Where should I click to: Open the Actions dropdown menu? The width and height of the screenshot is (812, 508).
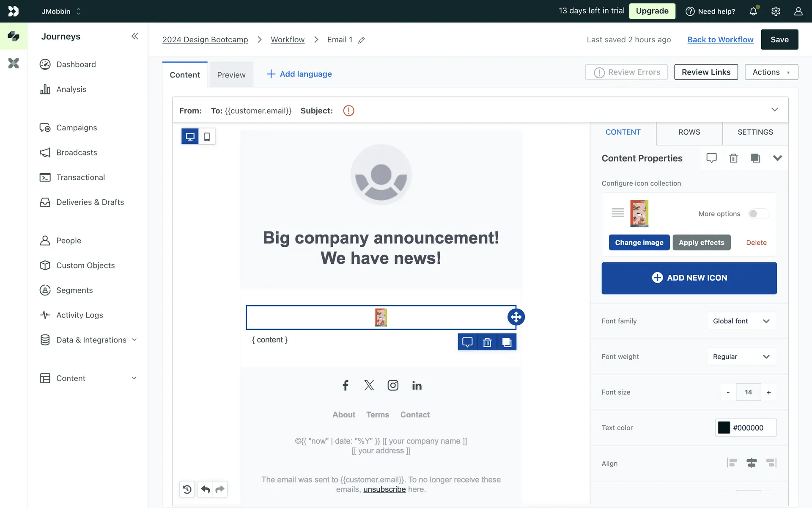point(771,72)
